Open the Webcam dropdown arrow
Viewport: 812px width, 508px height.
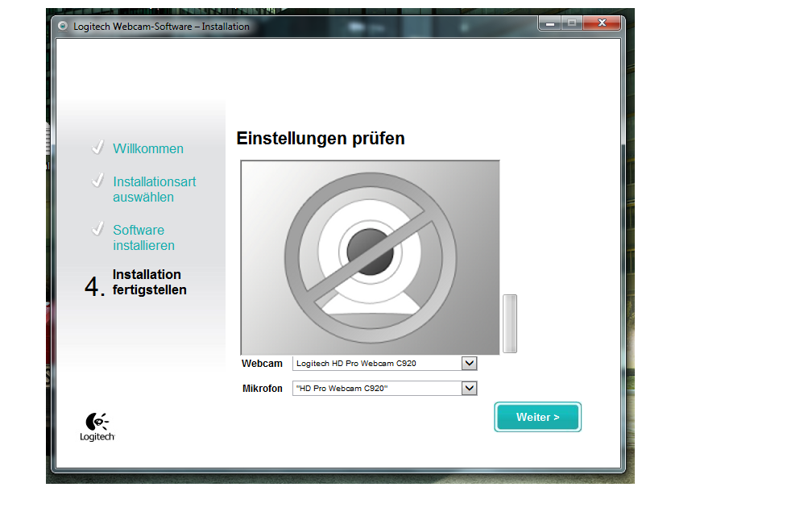[x=469, y=364]
